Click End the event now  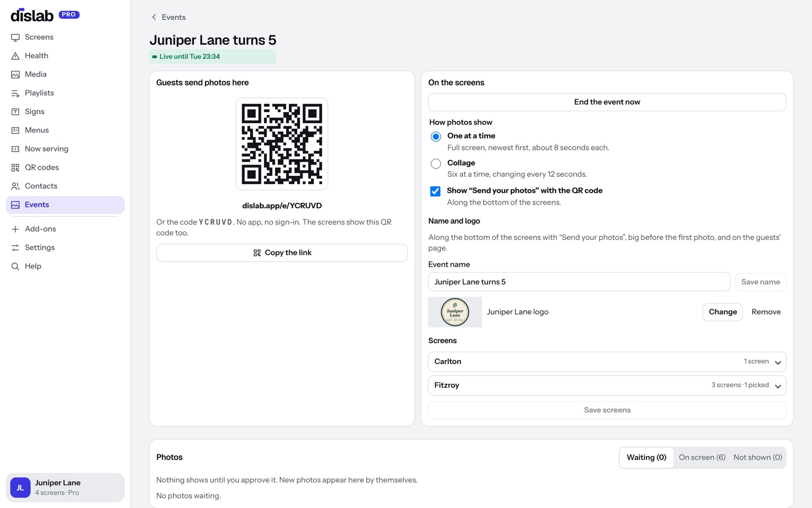[x=607, y=102]
